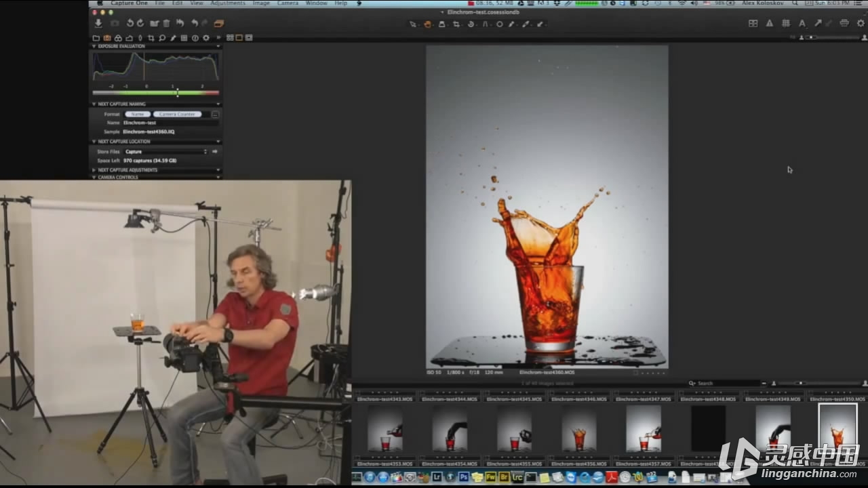
Task: Open the Edit menu
Action: [177, 3]
